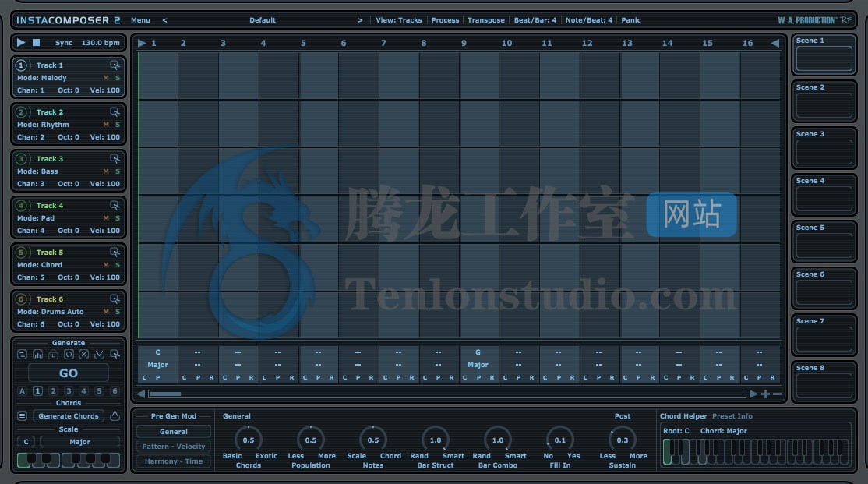Click the Track 3 number circle icon
The image size is (868, 484).
tap(21, 159)
